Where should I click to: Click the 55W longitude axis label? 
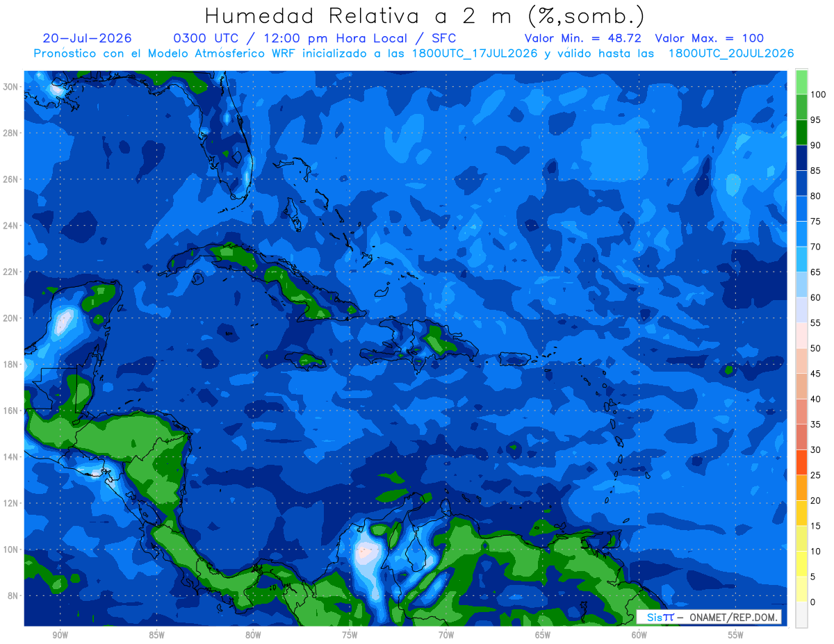[x=736, y=635]
